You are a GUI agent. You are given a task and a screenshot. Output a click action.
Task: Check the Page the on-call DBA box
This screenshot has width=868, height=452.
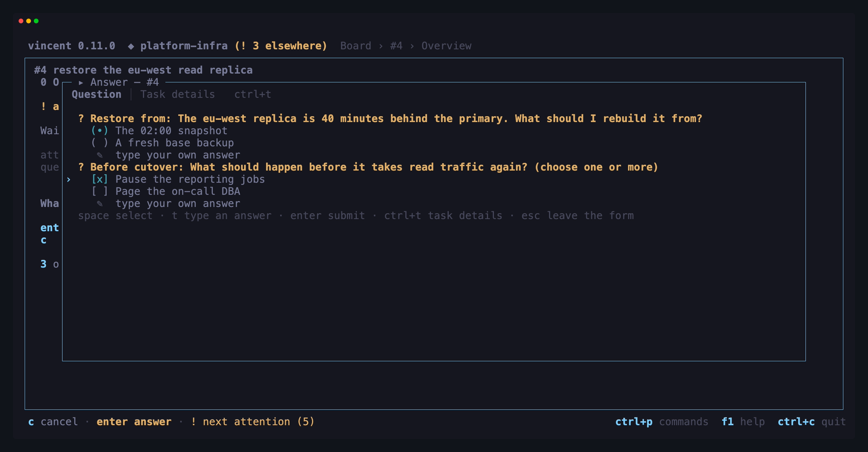pyautogui.click(x=166, y=191)
